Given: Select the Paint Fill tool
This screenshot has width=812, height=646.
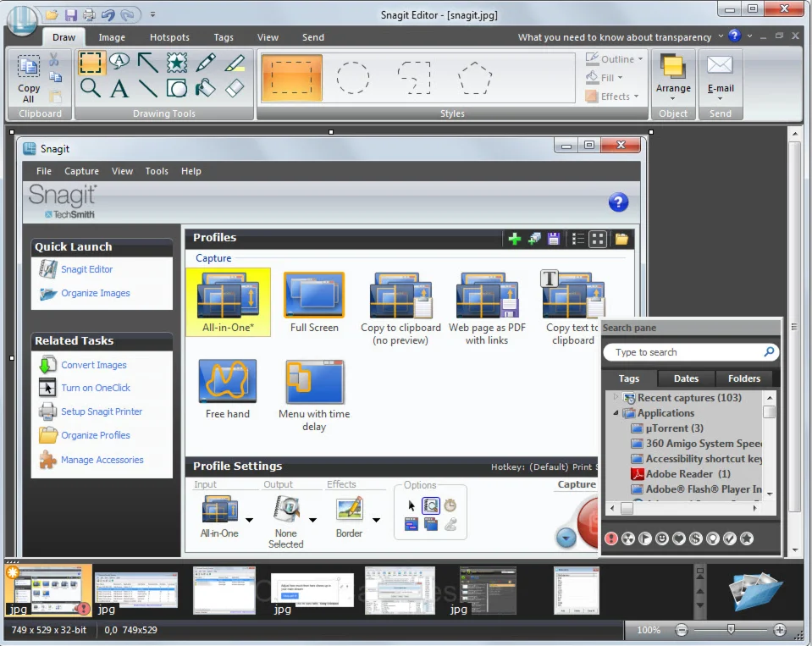Looking at the screenshot, I should [x=206, y=89].
